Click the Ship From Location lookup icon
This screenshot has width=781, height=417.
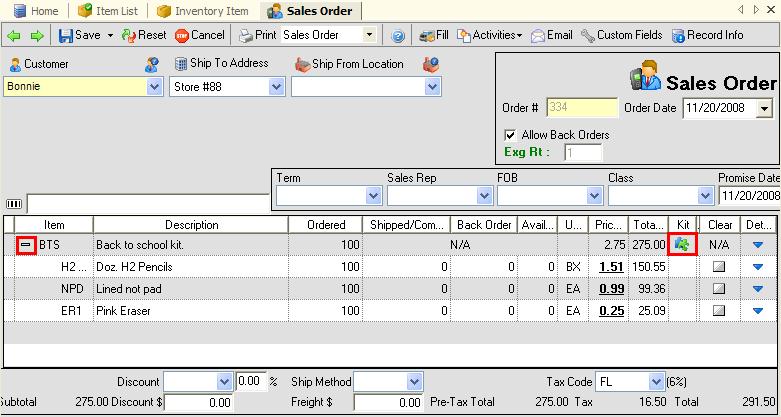point(431,64)
